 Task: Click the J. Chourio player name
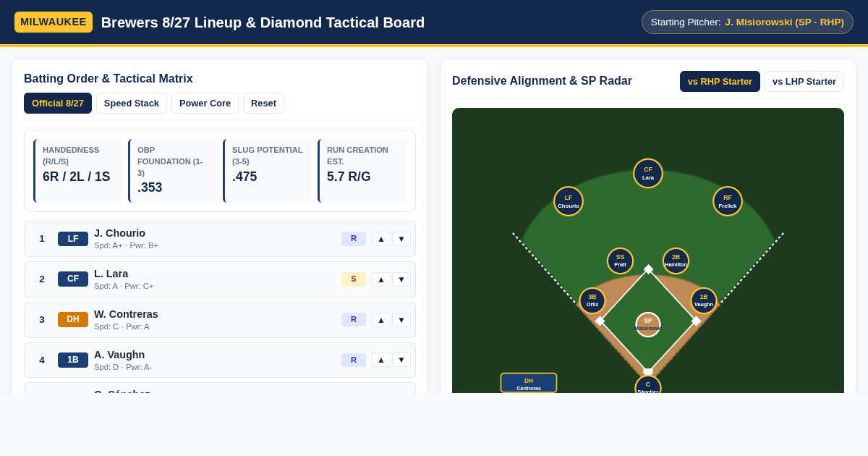point(119,233)
